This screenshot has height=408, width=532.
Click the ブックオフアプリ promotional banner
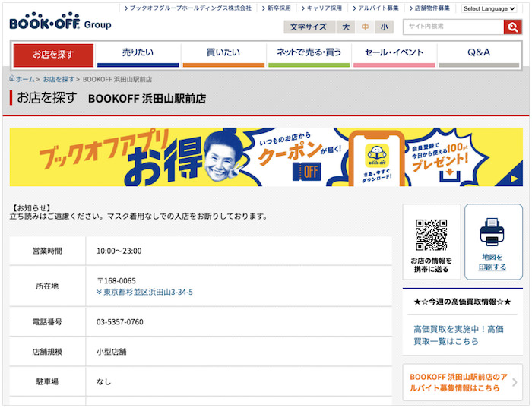[x=266, y=157]
